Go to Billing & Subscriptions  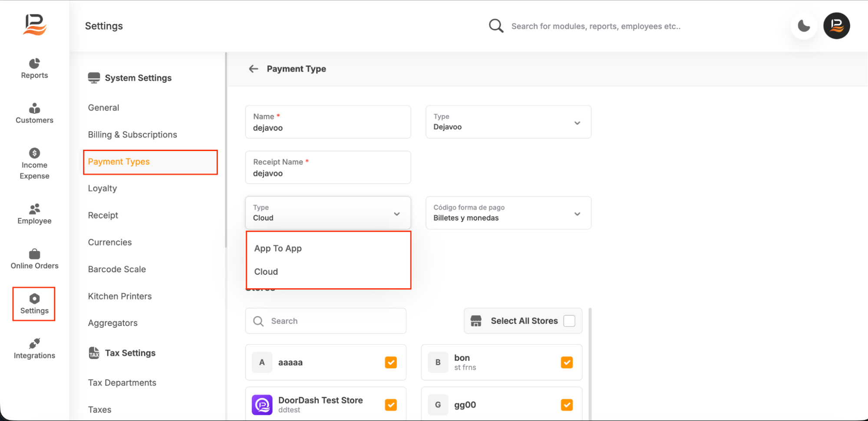[x=132, y=135]
